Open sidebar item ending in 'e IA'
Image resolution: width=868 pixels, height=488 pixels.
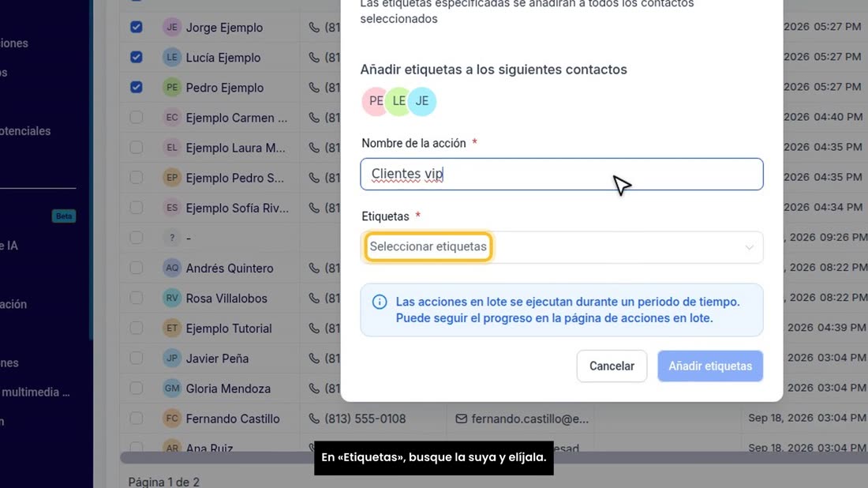9,246
